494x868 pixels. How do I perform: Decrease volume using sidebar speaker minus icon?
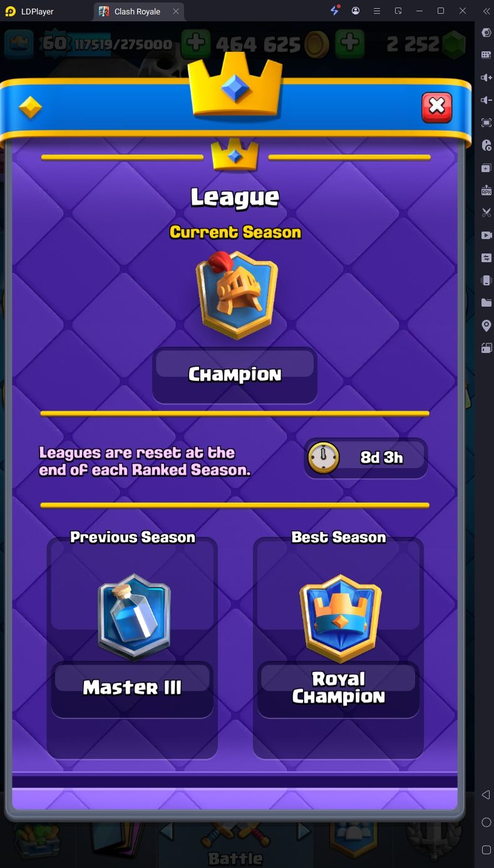[486, 100]
